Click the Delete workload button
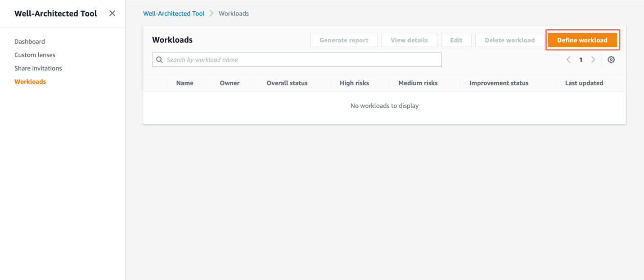 tap(509, 40)
